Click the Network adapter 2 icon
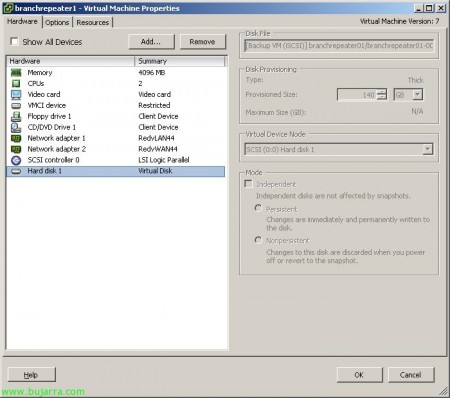Screen dimensions: 450x398 [16, 149]
